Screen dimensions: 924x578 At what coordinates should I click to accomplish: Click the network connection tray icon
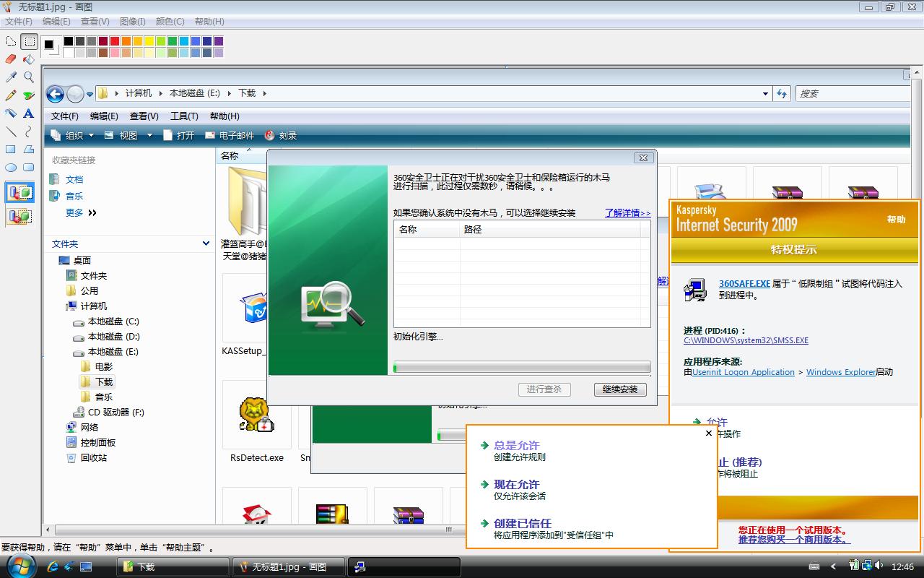[x=867, y=566]
